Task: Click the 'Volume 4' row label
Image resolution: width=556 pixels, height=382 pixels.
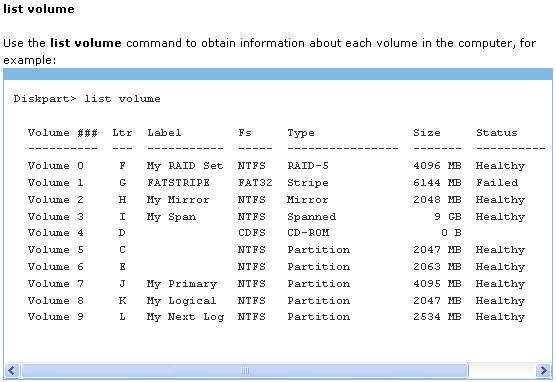Action: coord(56,233)
